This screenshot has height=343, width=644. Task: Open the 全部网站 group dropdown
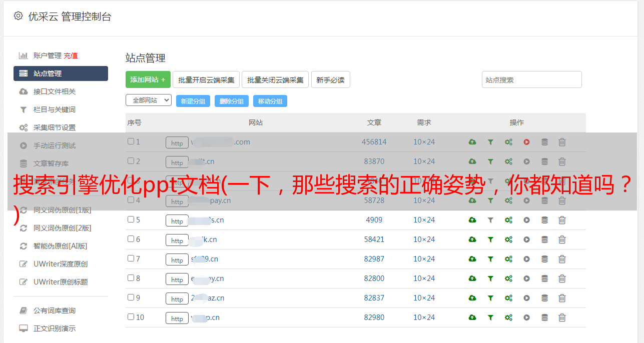click(x=149, y=100)
